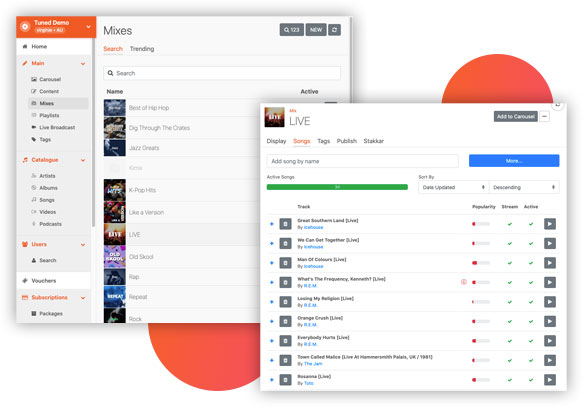This screenshot has height=407, width=583.
Task: Open Songs in sidebar catalogue
Action: (x=46, y=200)
